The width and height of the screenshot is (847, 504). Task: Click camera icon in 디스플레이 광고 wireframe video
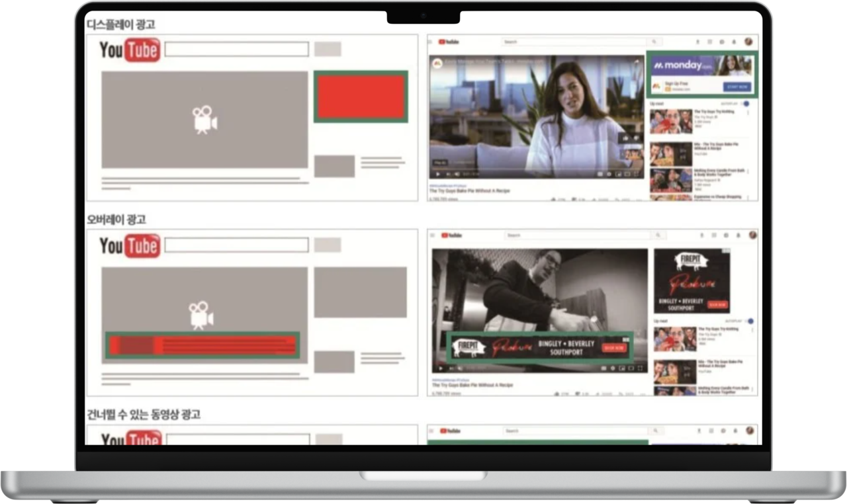click(x=205, y=120)
